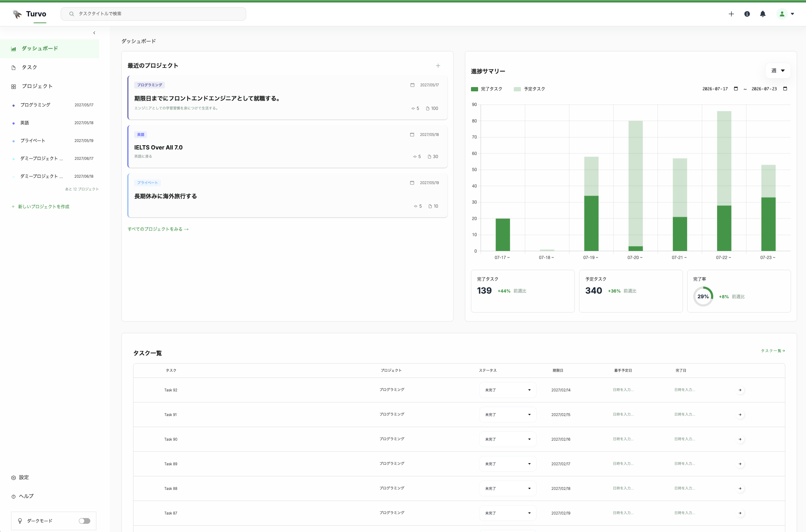
Task: Open Task 90 details arrow
Action: 740,439
